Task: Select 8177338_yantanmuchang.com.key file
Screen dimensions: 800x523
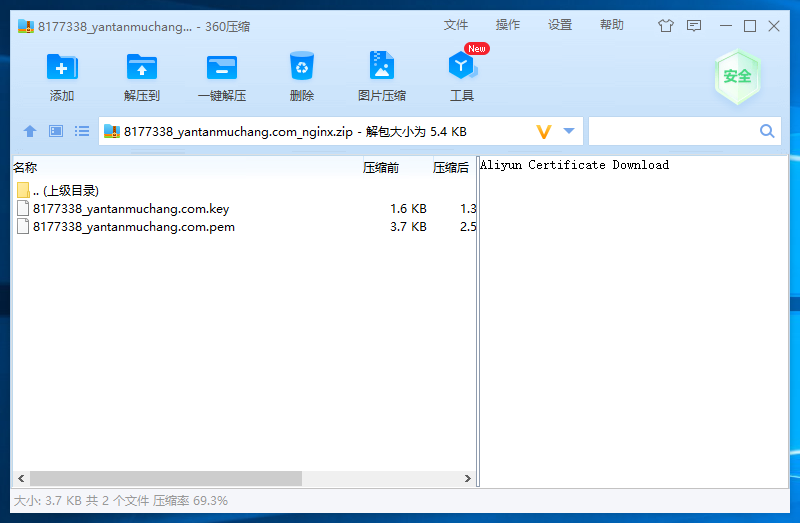Action: [244, 208]
